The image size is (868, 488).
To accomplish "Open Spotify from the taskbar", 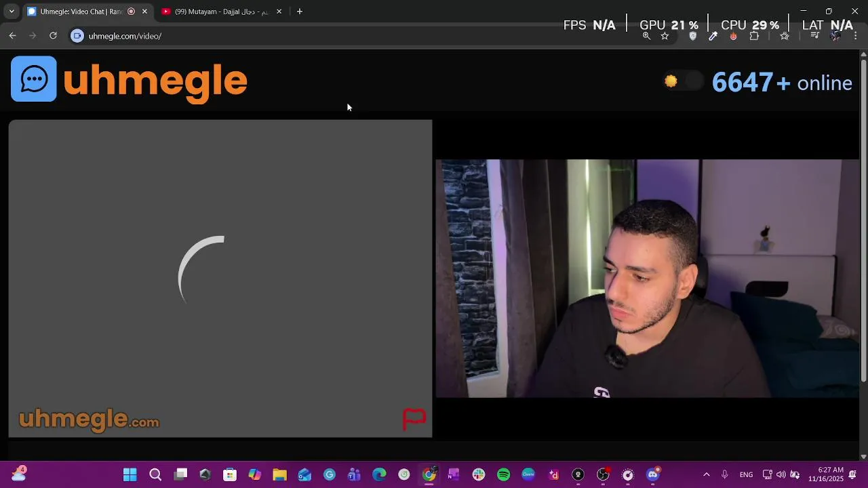I will coord(504,474).
